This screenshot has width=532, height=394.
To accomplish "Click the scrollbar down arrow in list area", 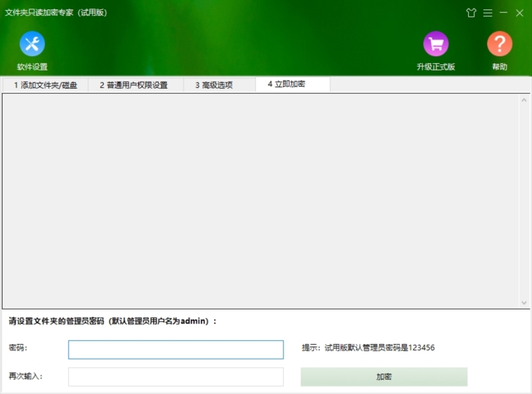I will pyautogui.click(x=524, y=303).
